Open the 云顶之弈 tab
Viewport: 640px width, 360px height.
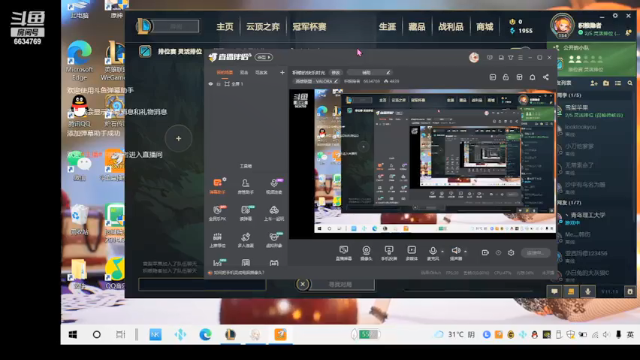(x=263, y=27)
